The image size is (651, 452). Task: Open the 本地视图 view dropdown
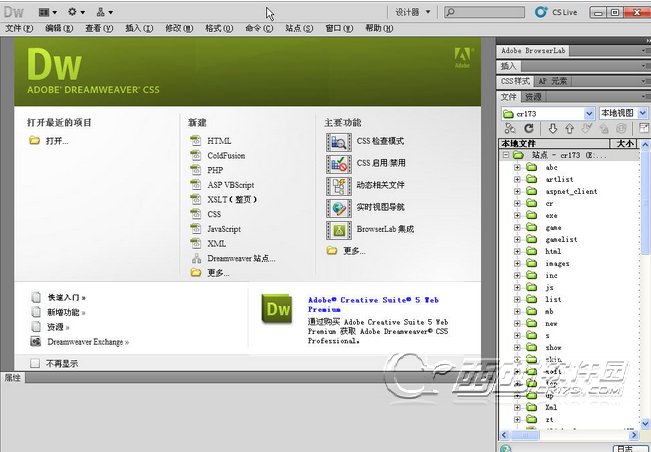tap(643, 113)
